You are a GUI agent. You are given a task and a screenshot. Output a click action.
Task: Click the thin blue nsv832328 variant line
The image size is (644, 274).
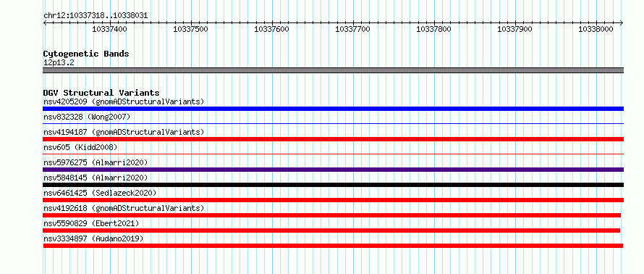pyautogui.click(x=333, y=123)
